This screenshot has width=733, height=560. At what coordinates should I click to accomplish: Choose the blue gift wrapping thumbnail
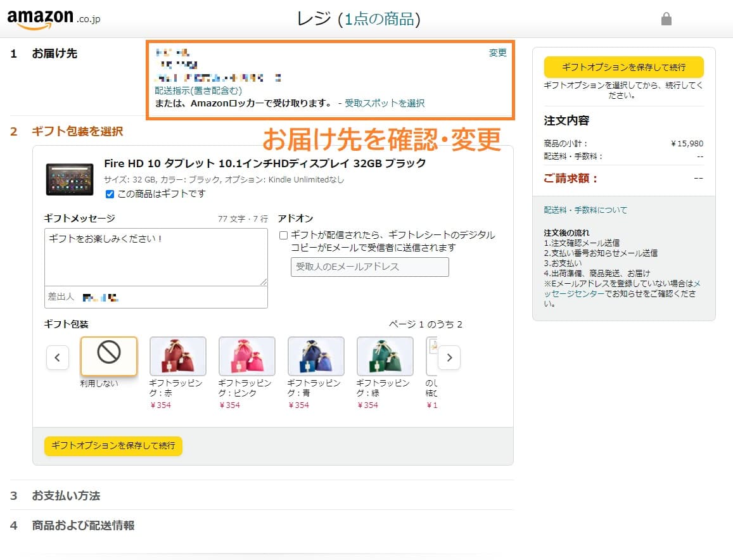[316, 356]
